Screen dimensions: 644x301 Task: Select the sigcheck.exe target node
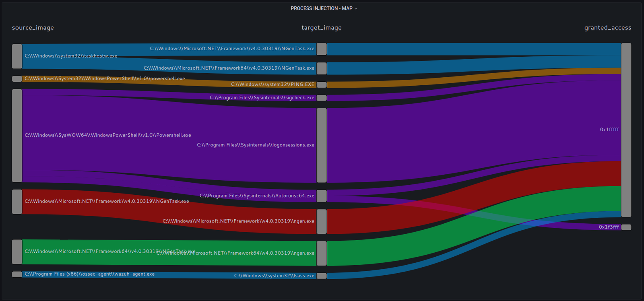[322, 98]
